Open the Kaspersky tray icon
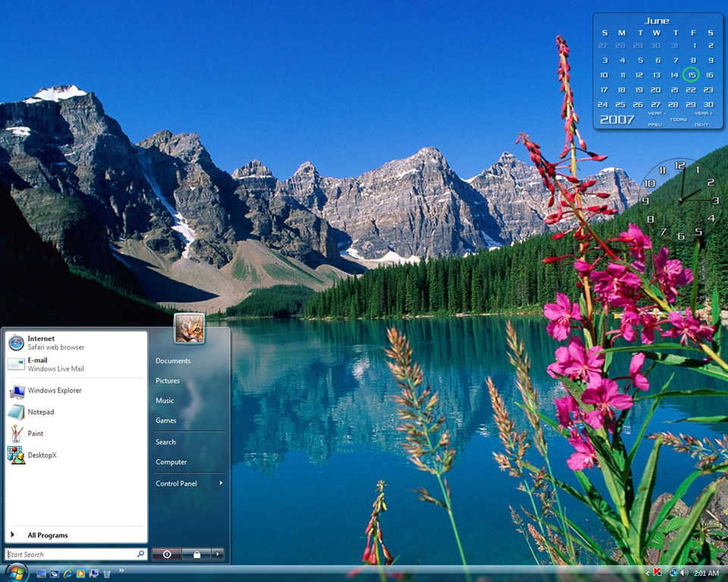This screenshot has height=582, width=728. pyautogui.click(x=657, y=573)
